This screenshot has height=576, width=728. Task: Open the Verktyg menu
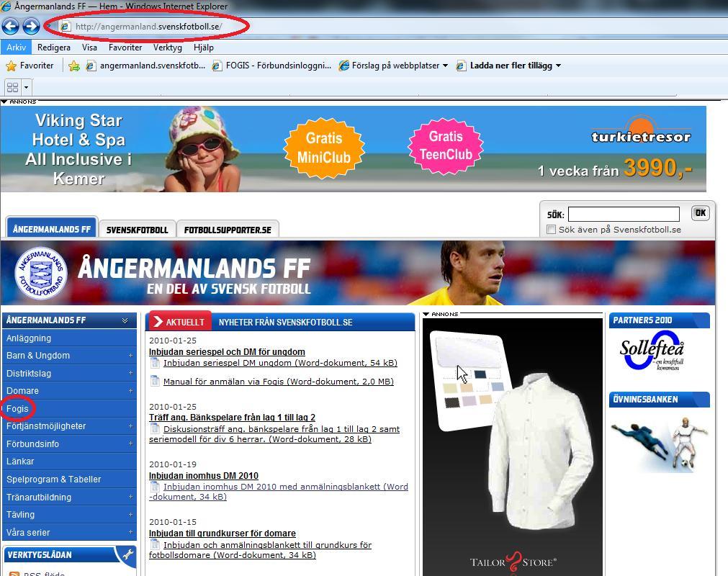[x=168, y=48]
